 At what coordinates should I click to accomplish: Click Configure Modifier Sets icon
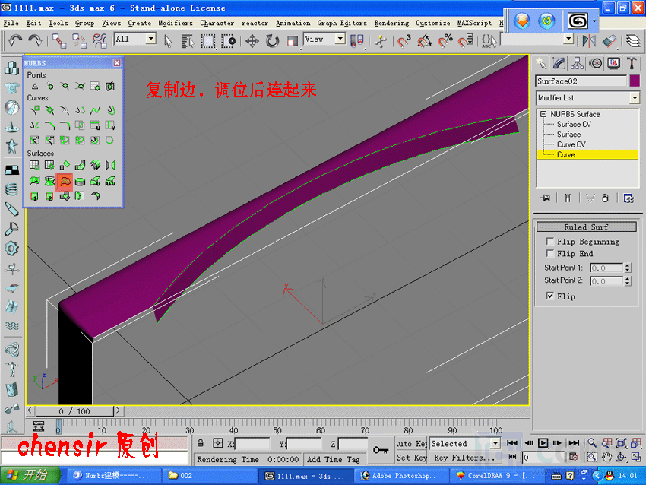point(628,198)
